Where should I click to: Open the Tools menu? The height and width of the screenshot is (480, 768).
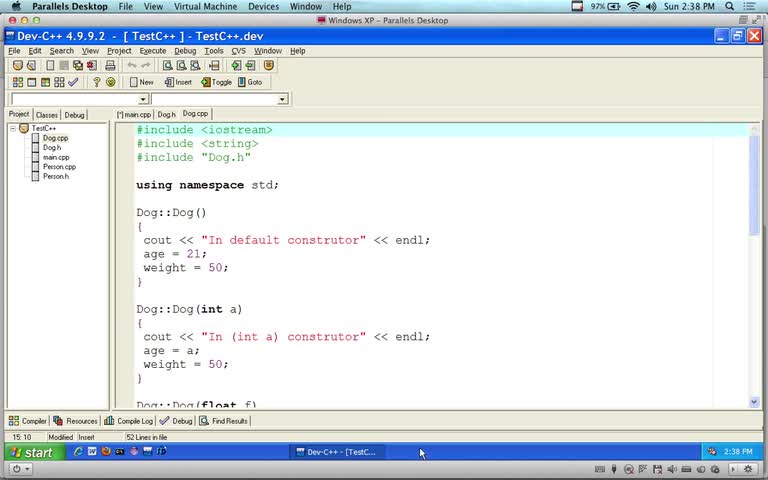pyautogui.click(x=214, y=51)
